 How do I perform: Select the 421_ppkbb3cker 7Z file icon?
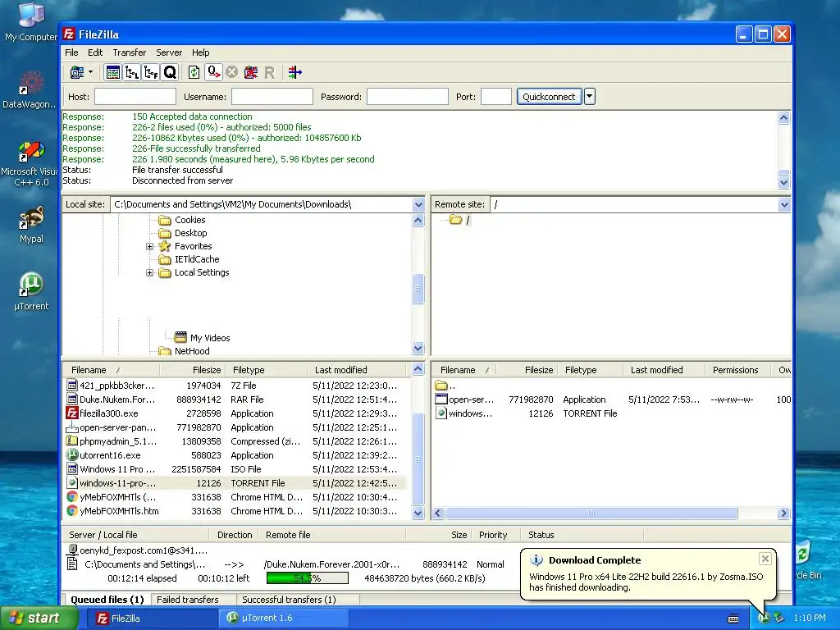pyautogui.click(x=72, y=386)
